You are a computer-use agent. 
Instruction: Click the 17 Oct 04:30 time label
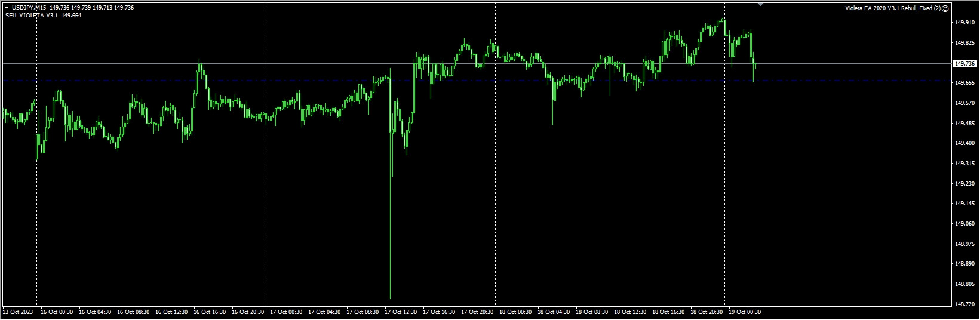[325, 312]
